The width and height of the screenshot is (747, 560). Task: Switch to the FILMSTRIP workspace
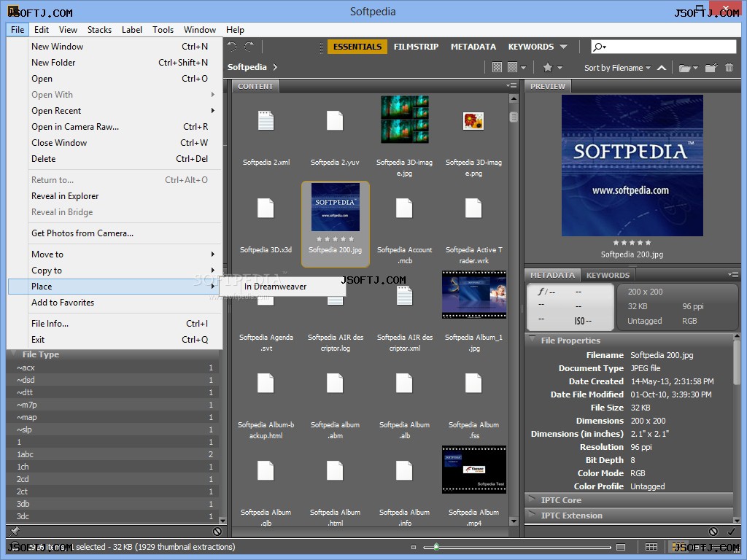tap(416, 47)
